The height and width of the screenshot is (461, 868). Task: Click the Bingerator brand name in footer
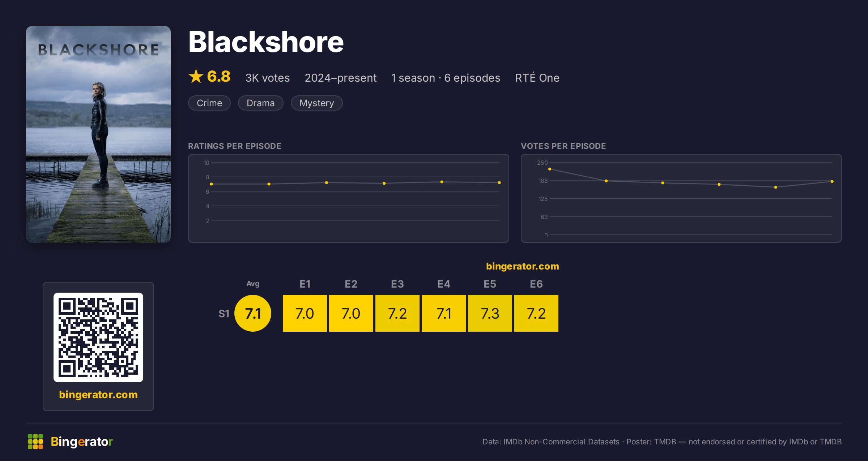[x=82, y=441]
